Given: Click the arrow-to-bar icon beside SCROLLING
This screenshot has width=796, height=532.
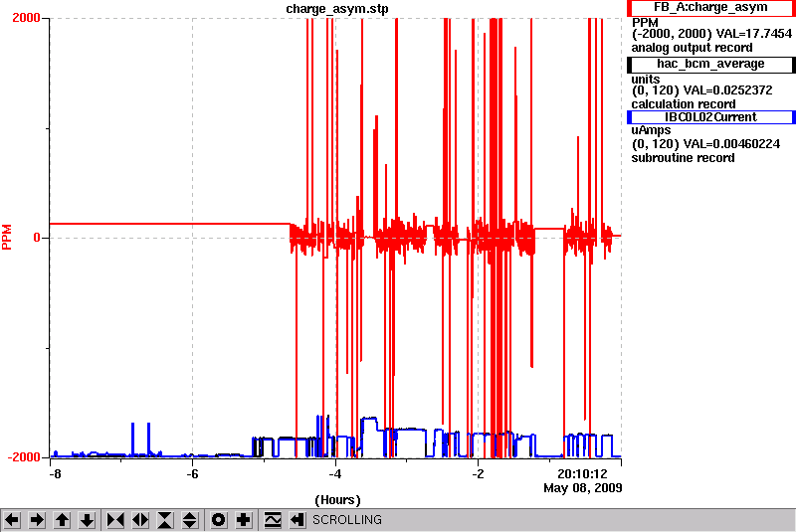Looking at the screenshot, I should coord(298,520).
